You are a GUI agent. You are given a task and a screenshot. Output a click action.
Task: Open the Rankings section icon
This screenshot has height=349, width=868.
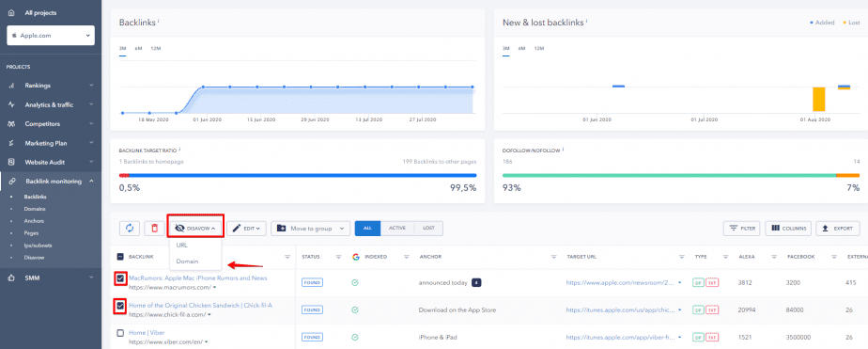11,86
